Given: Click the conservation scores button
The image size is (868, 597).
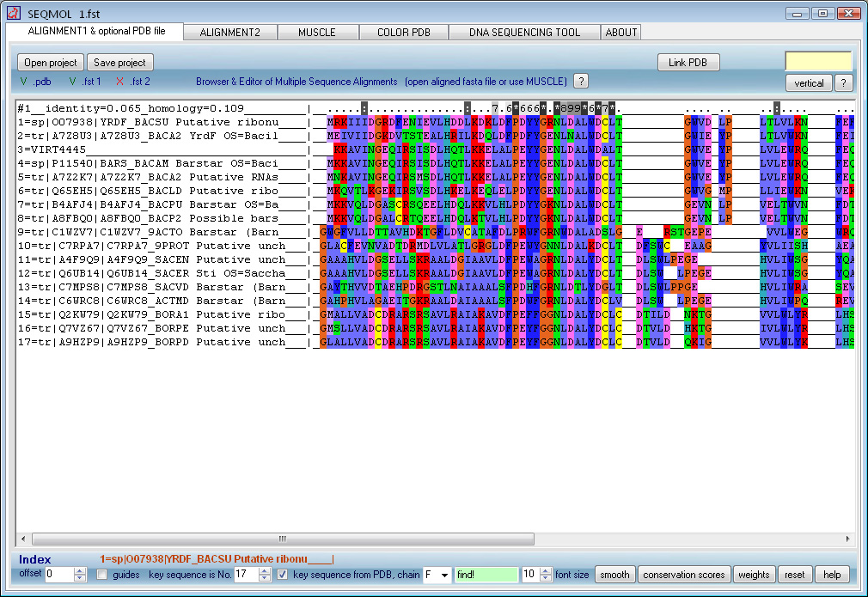Looking at the screenshot, I should (685, 575).
